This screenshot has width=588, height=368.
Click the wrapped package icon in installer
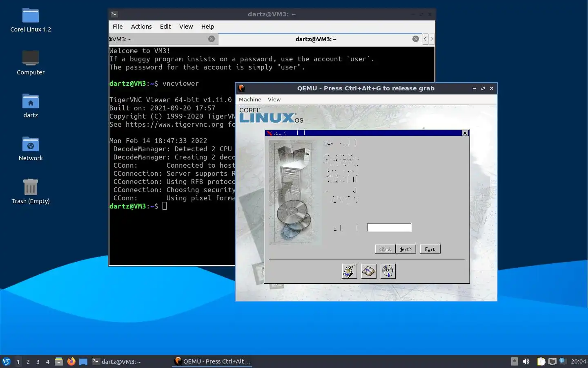click(369, 271)
